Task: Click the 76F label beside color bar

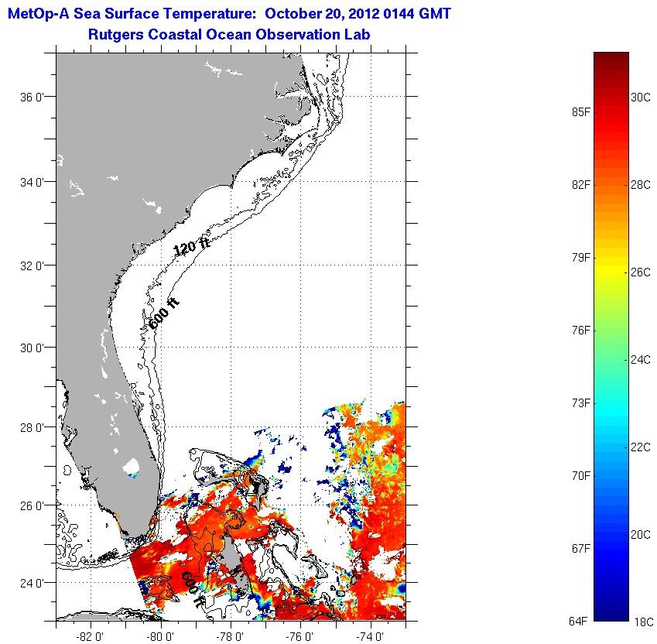Action: click(x=580, y=331)
